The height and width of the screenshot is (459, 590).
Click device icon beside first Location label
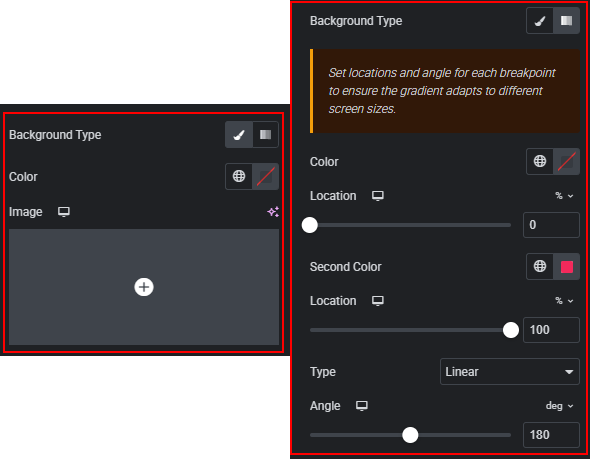(378, 196)
